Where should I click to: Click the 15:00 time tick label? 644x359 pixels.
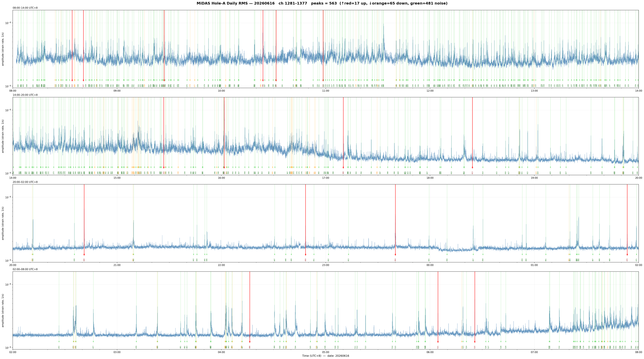coord(117,178)
